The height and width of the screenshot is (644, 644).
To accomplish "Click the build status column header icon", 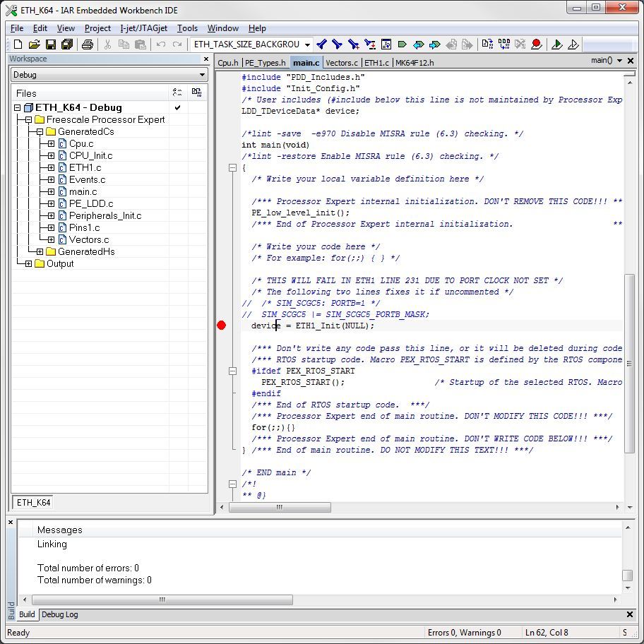I will pyautogui.click(x=197, y=93).
